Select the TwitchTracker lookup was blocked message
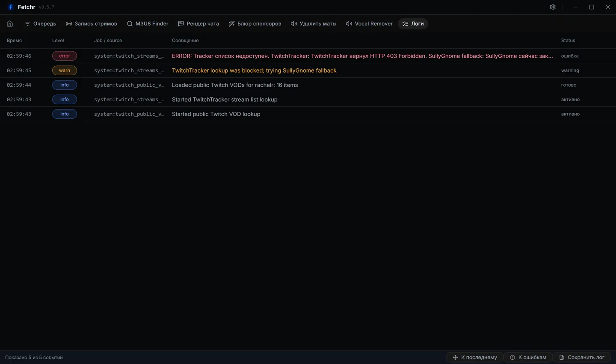This screenshot has height=364, width=616. click(254, 70)
